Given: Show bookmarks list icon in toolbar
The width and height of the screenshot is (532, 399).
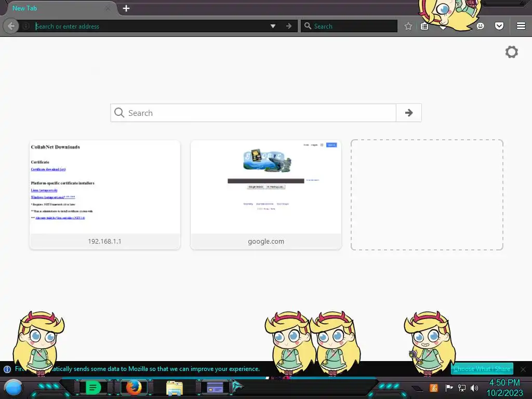Looking at the screenshot, I should coord(424,26).
